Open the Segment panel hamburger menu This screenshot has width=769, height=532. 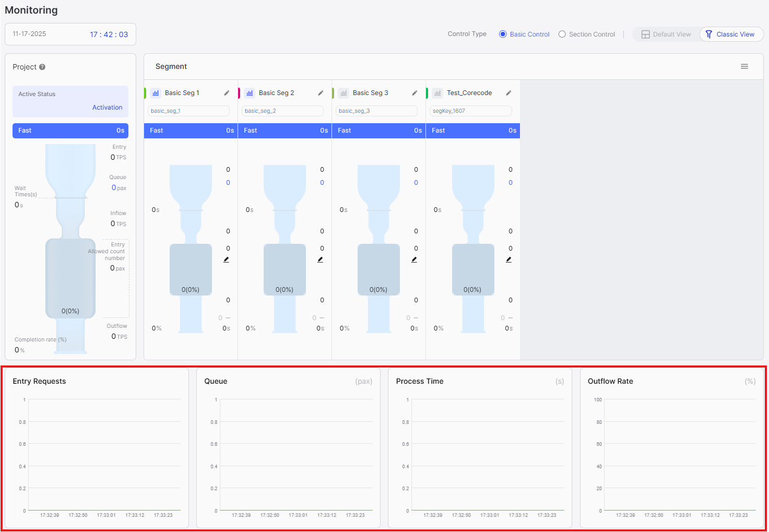744,66
